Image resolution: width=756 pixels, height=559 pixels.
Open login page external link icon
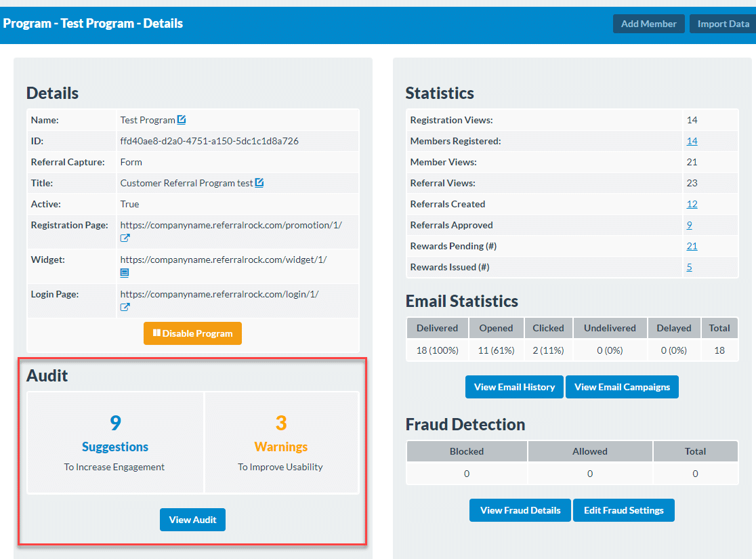click(125, 307)
